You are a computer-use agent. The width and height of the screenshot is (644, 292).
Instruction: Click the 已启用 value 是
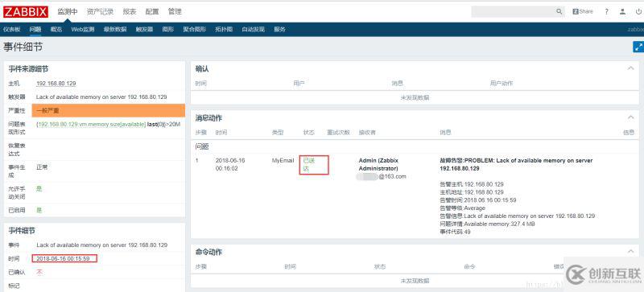point(39,210)
